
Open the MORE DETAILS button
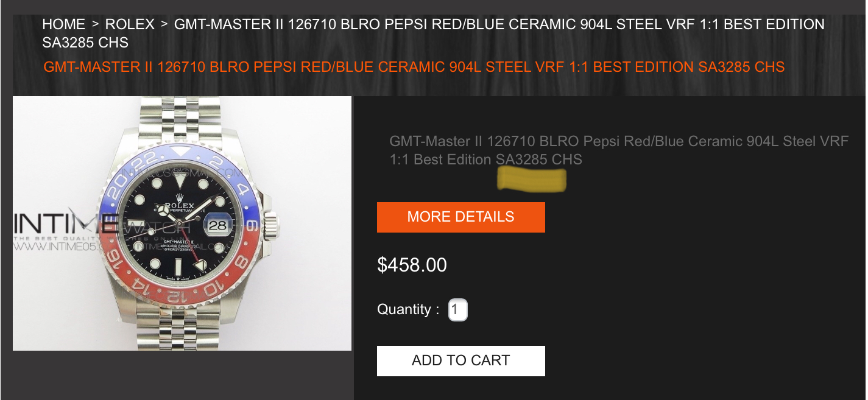[461, 217]
